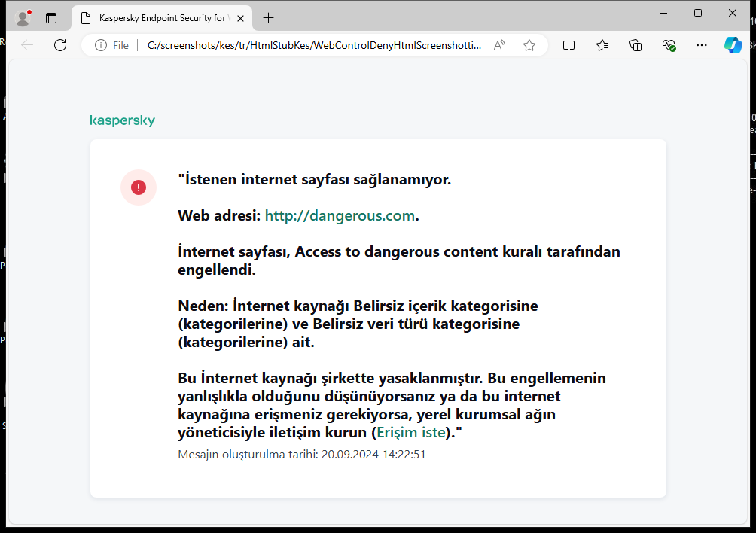Go back with the back arrow
The height and width of the screenshot is (533, 756).
[27, 45]
